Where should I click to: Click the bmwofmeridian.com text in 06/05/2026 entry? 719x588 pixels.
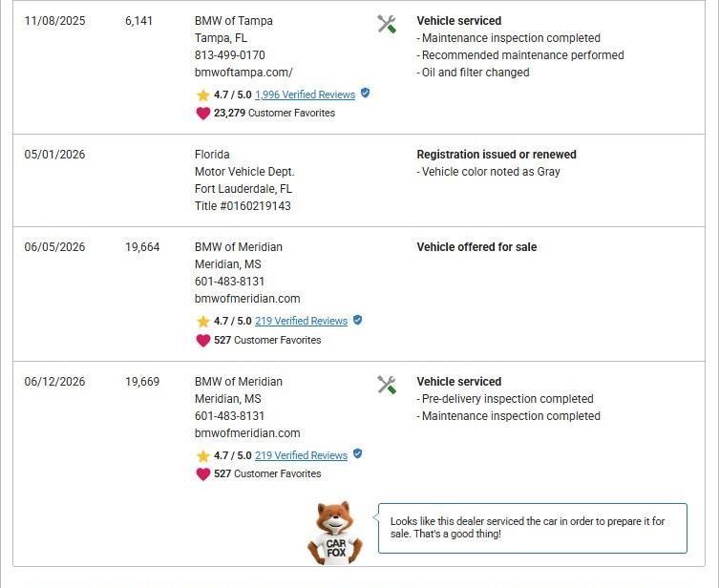(x=247, y=299)
